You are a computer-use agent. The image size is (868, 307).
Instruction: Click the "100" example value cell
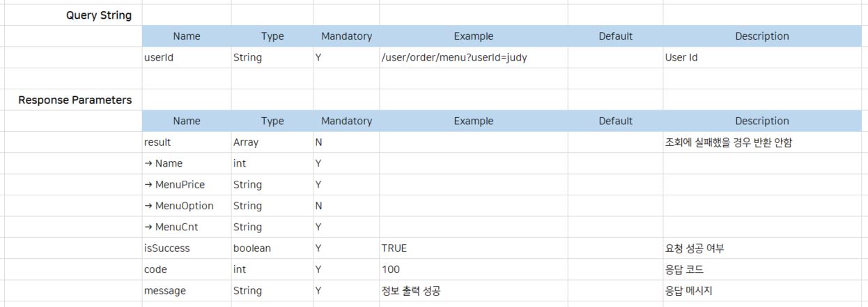pyautogui.click(x=391, y=269)
